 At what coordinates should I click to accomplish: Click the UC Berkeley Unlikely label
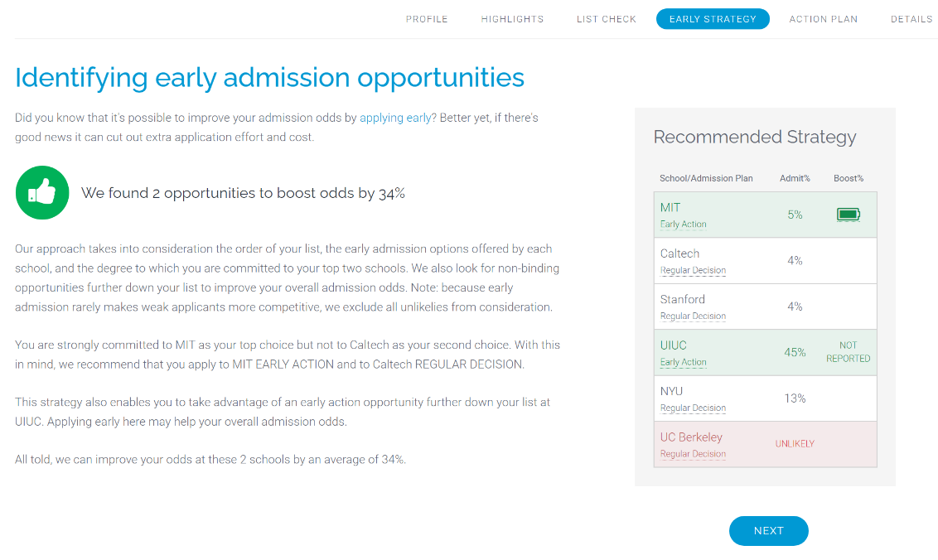tap(795, 444)
